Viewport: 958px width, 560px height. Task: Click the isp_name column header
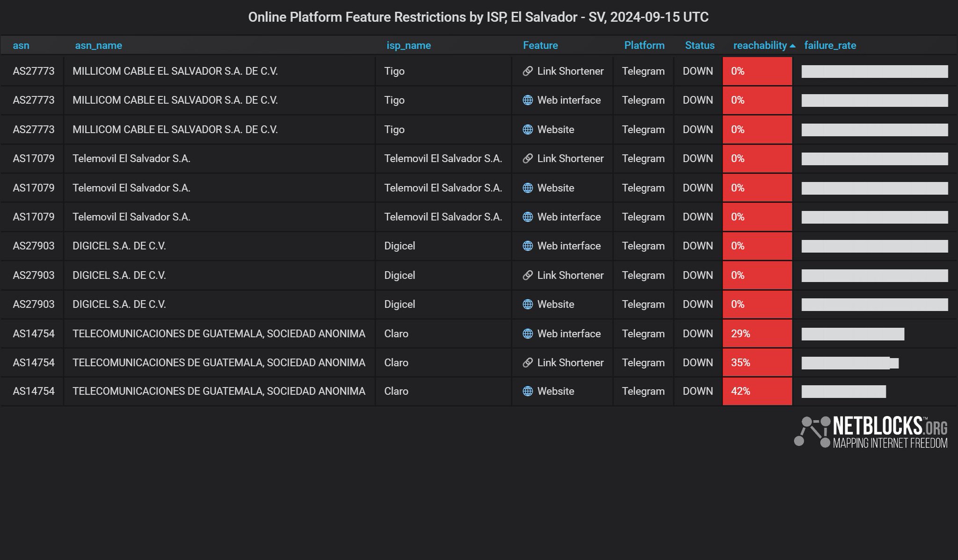[408, 45]
